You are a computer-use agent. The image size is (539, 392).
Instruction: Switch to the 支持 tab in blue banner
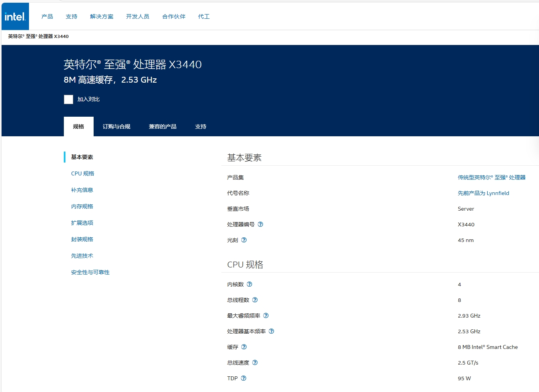click(201, 126)
